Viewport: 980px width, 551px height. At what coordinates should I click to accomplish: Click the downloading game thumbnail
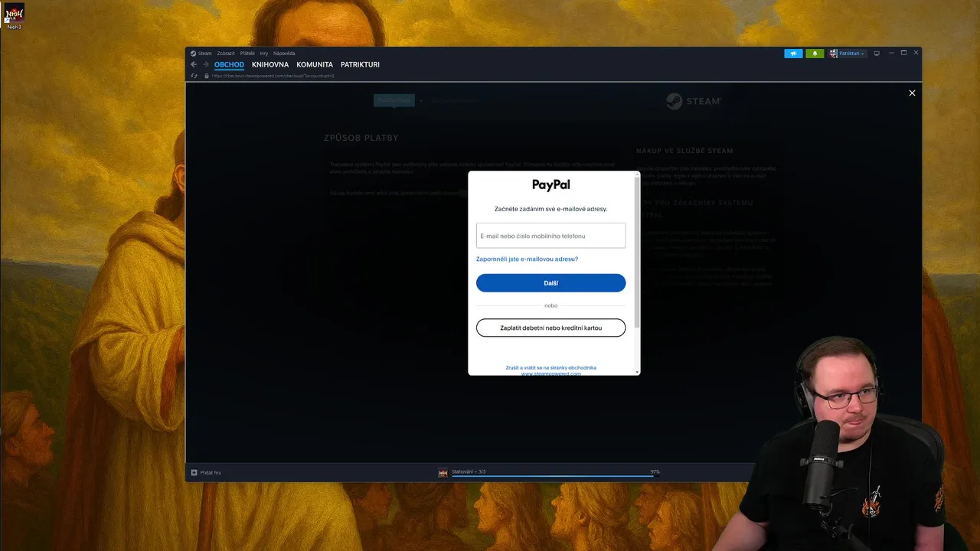click(443, 473)
